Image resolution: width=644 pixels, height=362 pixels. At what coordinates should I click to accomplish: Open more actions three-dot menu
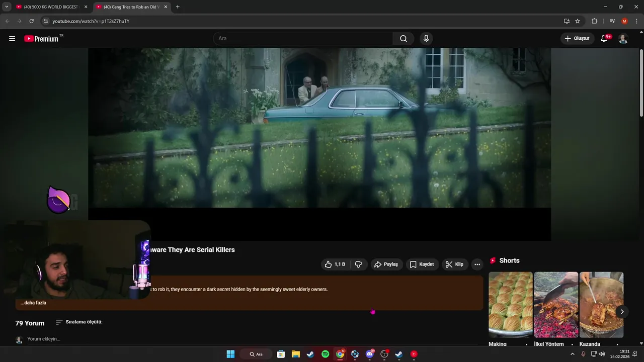pyautogui.click(x=477, y=264)
